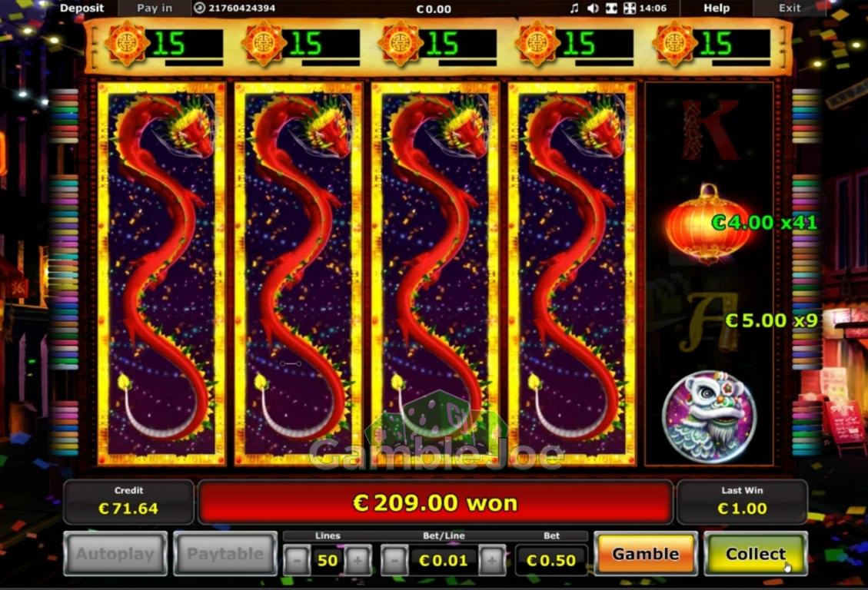Increase the Bet/Line amount
The height and width of the screenshot is (590, 868).
pyautogui.click(x=492, y=561)
